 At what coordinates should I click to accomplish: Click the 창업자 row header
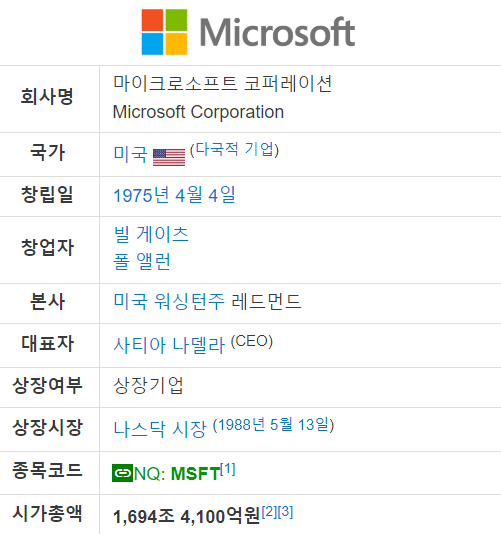point(47,247)
